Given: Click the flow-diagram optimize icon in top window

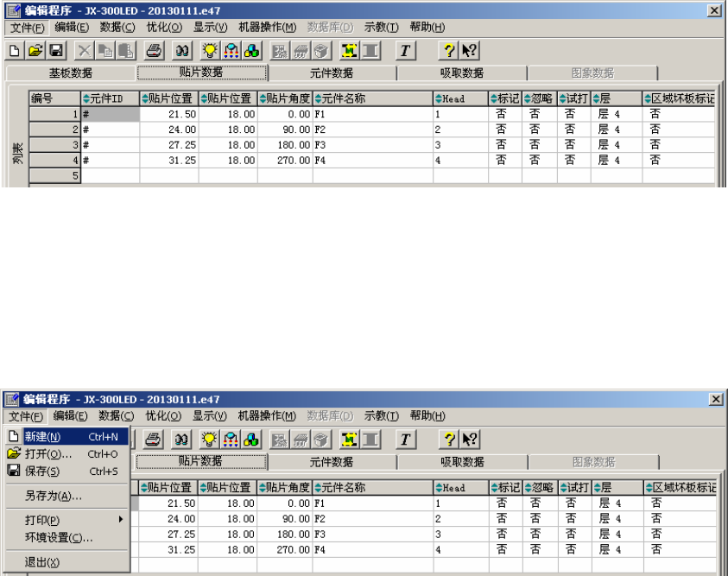Looking at the screenshot, I should [x=231, y=51].
